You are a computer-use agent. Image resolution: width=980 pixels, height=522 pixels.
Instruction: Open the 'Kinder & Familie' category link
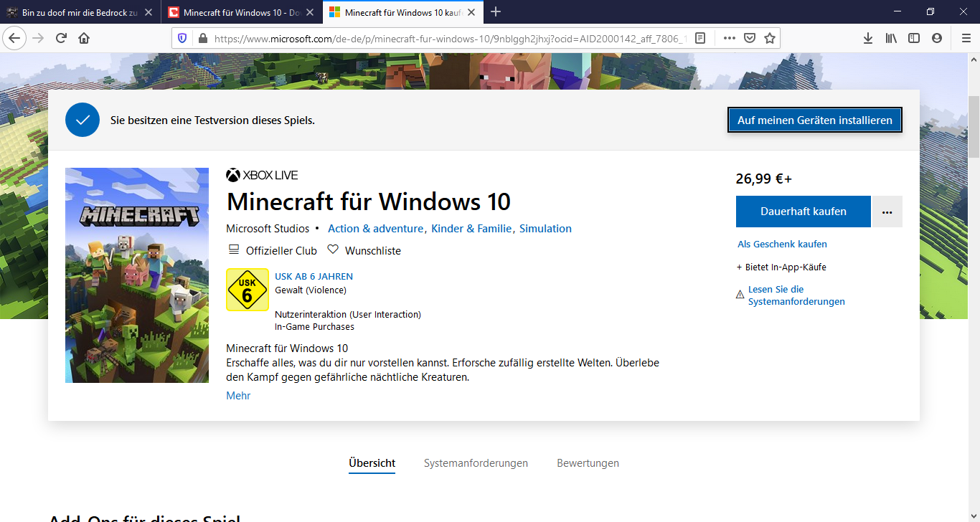(471, 229)
